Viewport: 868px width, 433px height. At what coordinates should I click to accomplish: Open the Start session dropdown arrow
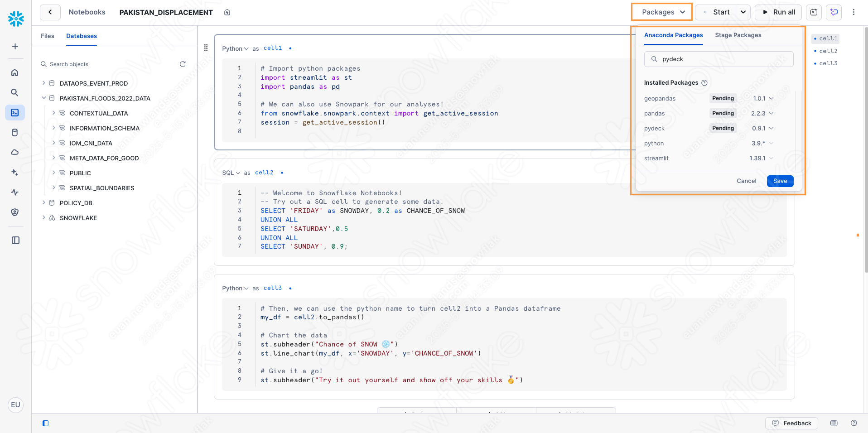743,12
